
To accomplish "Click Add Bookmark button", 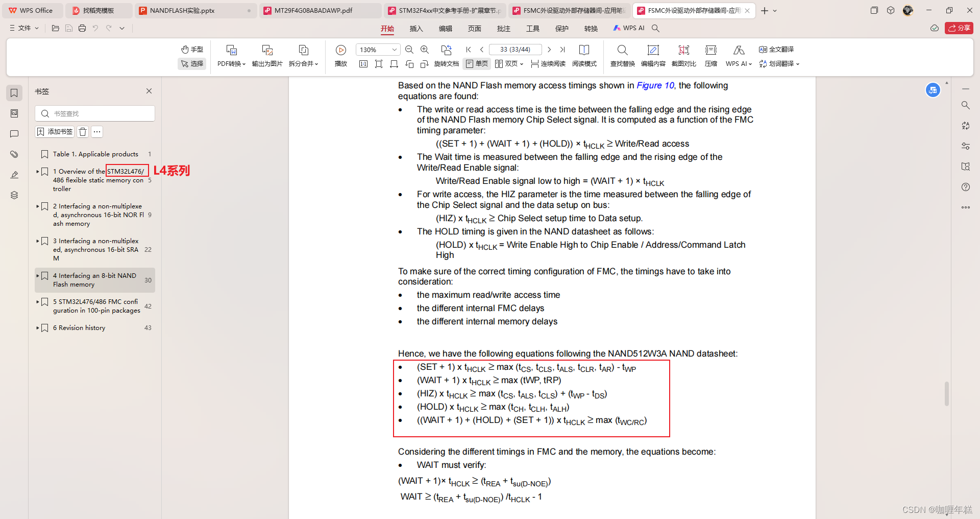I will coord(55,132).
